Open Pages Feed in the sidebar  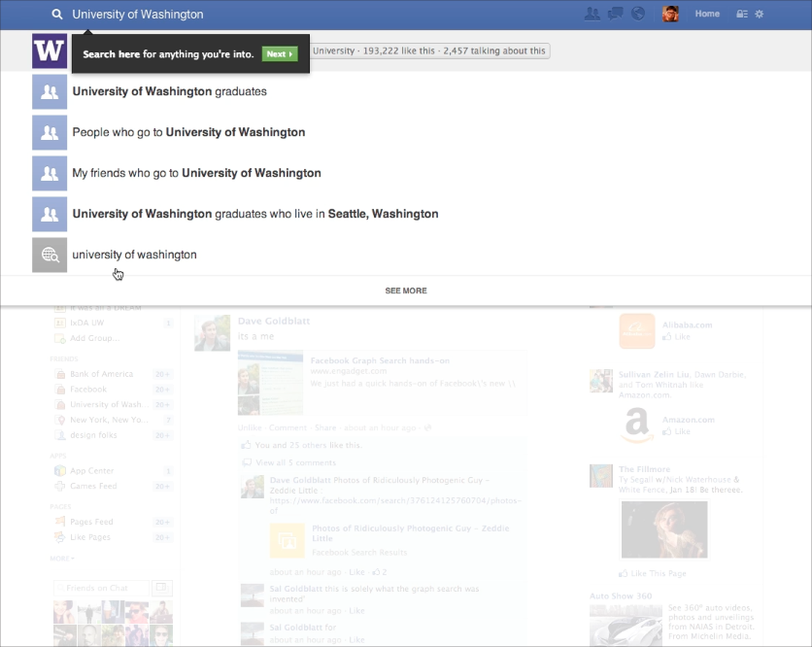pos(91,522)
